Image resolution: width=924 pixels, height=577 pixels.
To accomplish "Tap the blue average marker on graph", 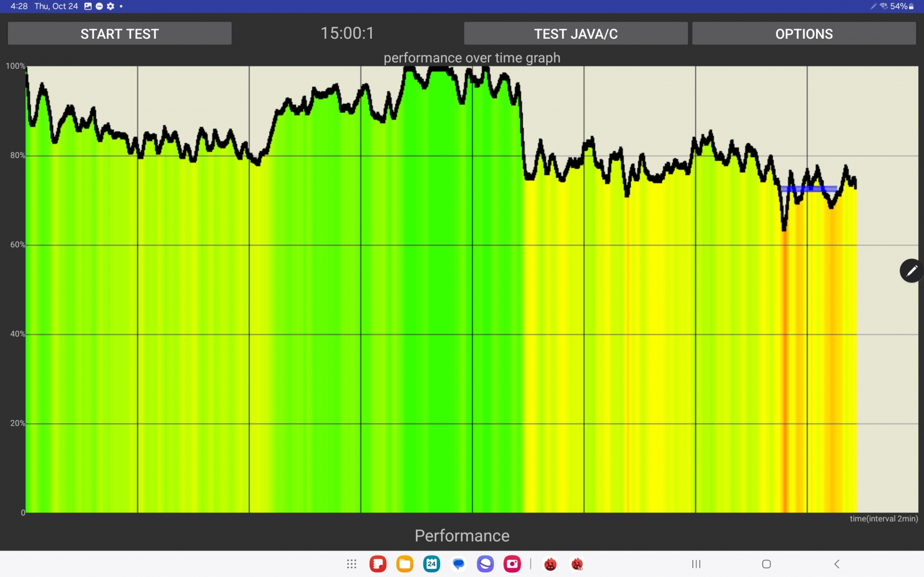I will click(808, 189).
